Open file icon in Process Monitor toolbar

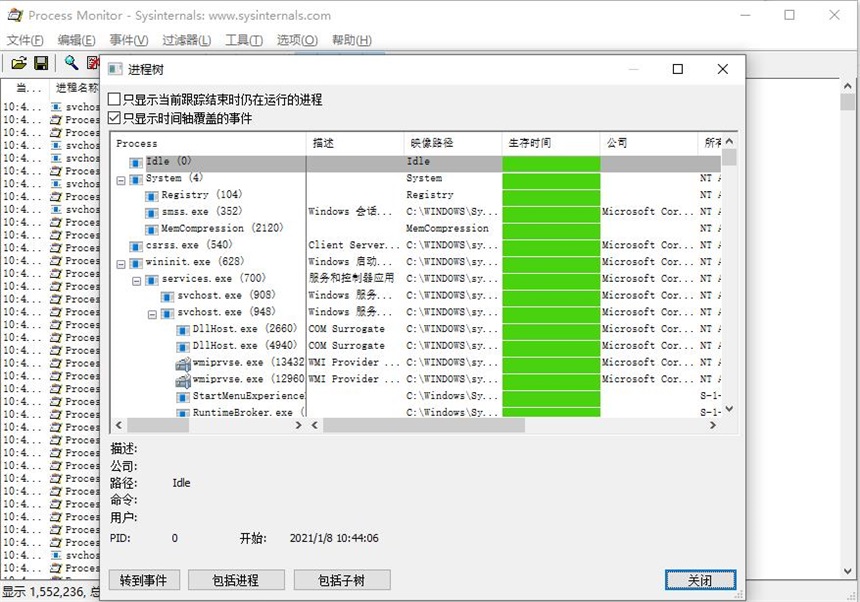19,63
